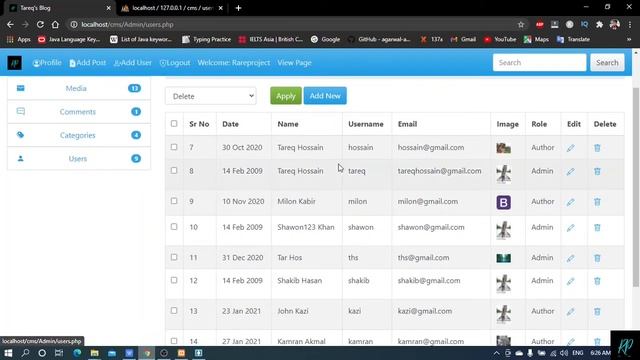Open Profile in the navbar
The image size is (640, 360).
47,63
